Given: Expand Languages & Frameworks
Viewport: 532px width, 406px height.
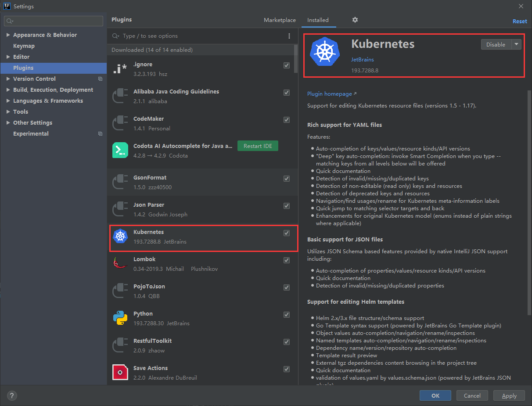Looking at the screenshot, I should (8, 101).
